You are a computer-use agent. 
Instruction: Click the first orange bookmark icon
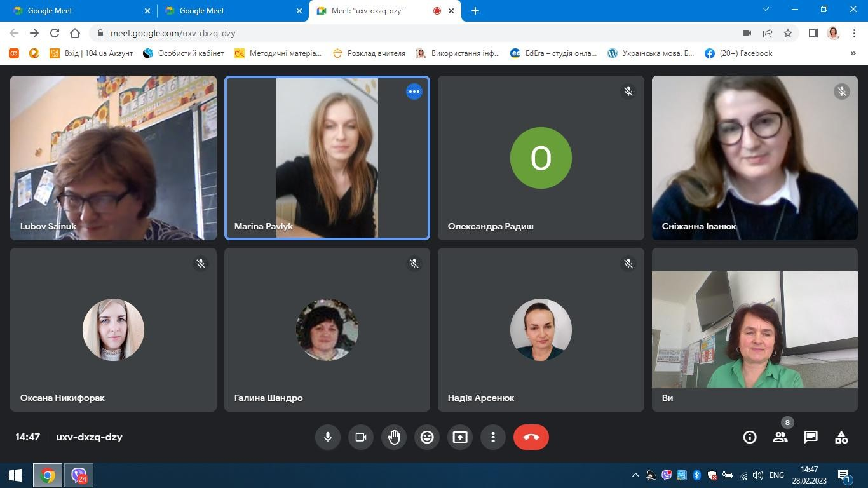tap(14, 53)
